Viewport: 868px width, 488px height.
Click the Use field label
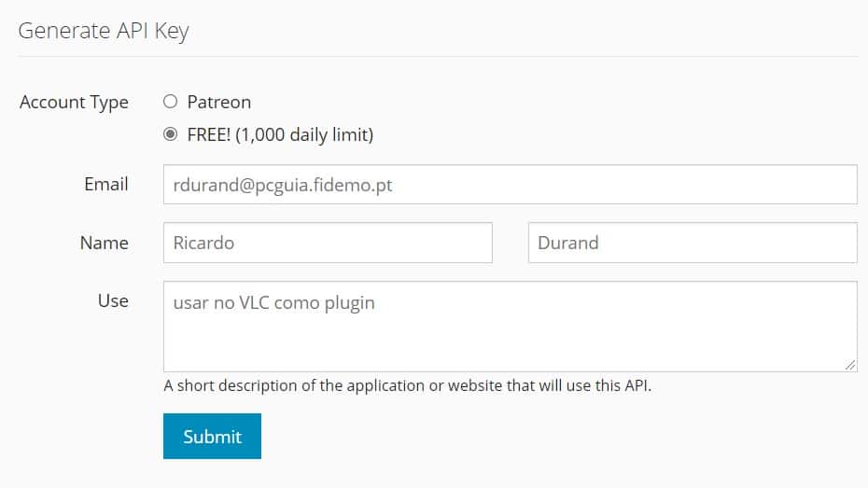pyautogui.click(x=113, y=300)
